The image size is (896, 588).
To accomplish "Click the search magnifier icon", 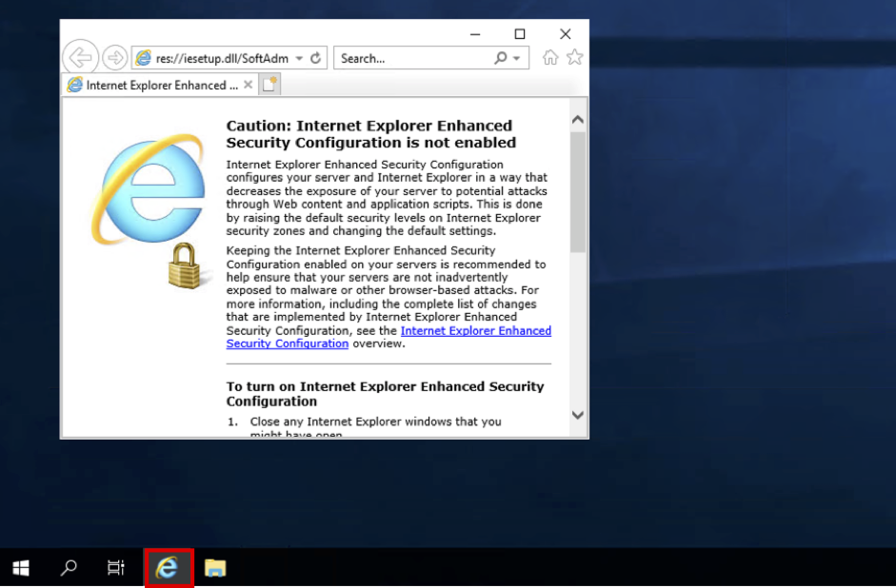I will pyautogui.click(x=501, y=58).
